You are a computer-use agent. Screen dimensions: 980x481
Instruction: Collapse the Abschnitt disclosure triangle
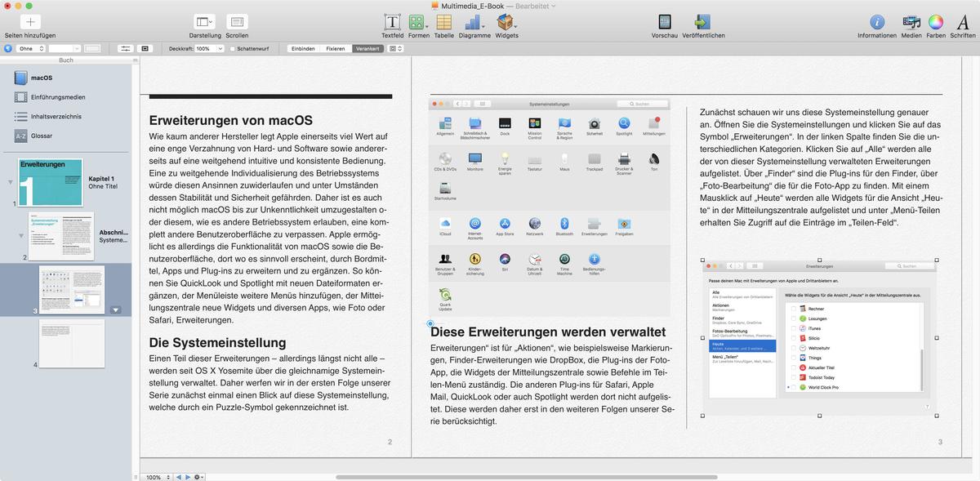coord(22,236)
